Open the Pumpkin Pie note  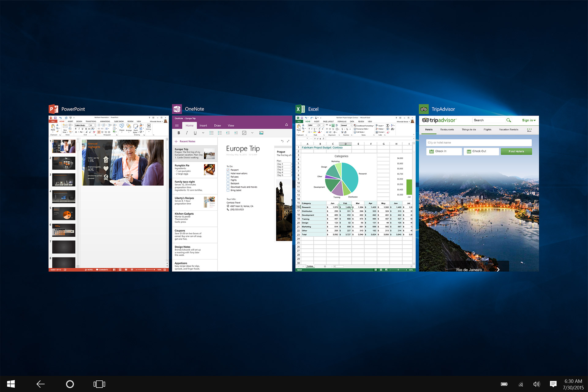click(195, 170)
